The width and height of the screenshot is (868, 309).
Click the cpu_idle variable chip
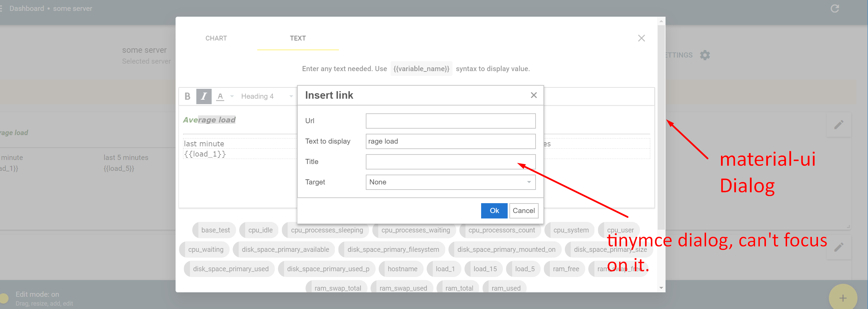coord(259,230)
